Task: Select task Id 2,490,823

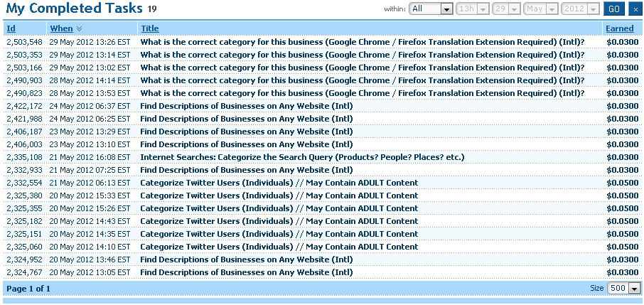Action: point(24,93)
